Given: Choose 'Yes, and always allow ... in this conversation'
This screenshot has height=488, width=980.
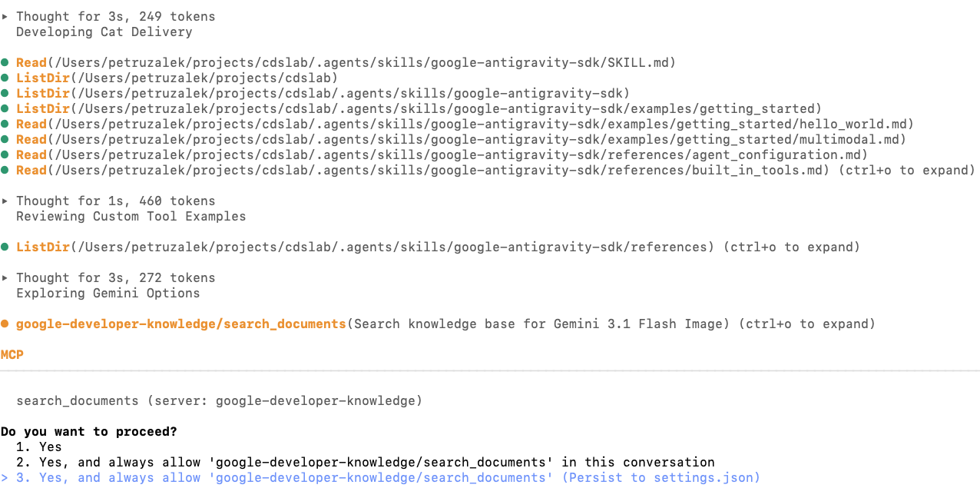Looking at the screenshot, I should coord(366,462).
